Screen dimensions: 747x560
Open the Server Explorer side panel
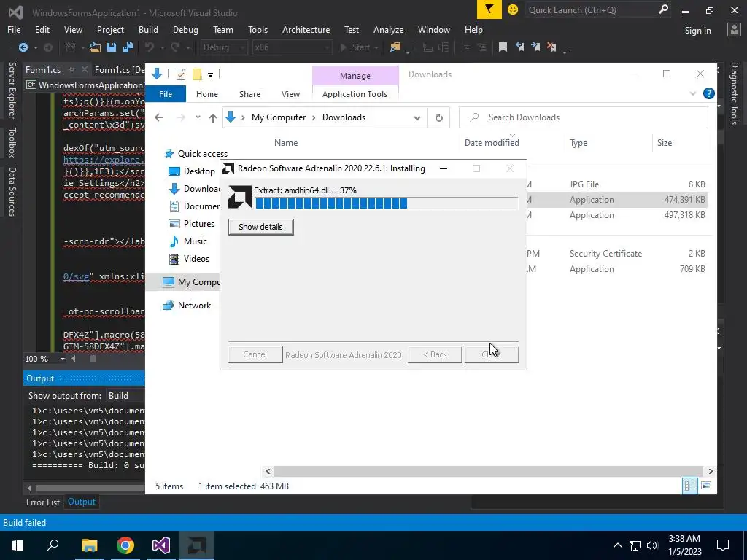12,90
